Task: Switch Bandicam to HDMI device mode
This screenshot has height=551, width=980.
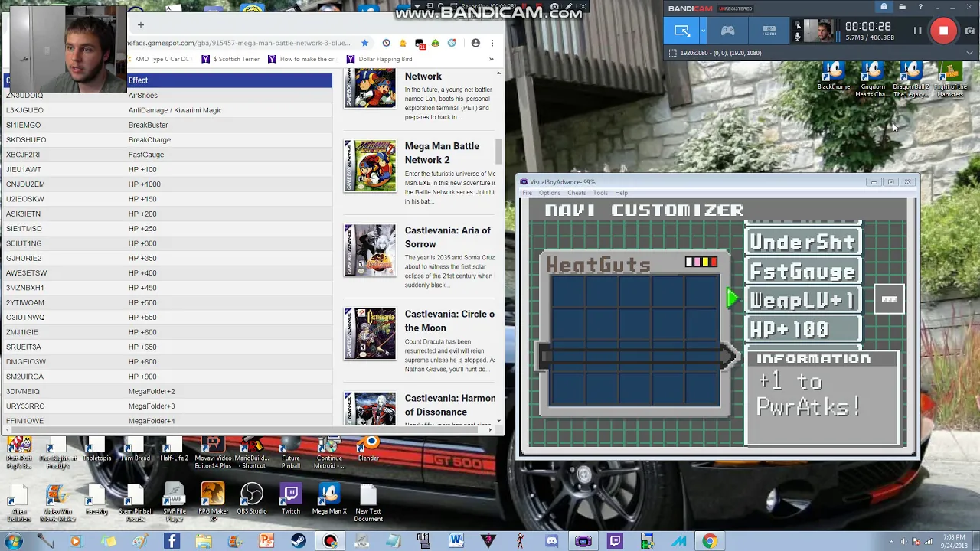Action: click(769, 31)
